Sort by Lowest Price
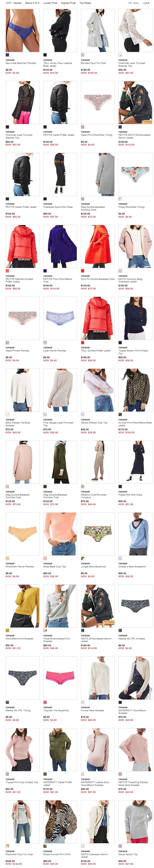This screenshot has height=868, width=154. click(50, 3)
